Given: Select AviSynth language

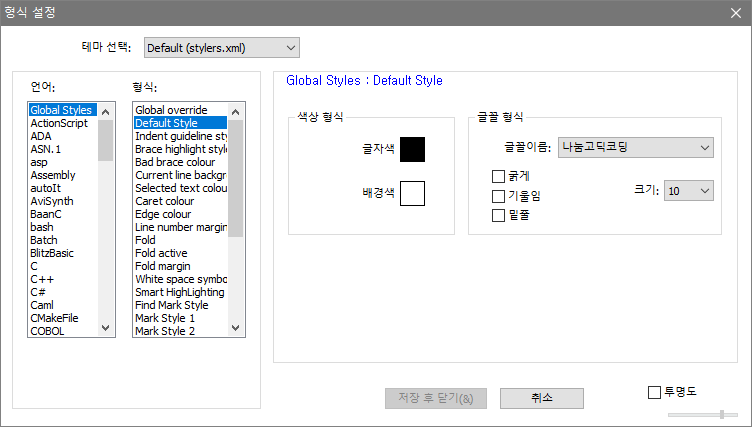Looking at the screenshot, I should coord(63,201).
